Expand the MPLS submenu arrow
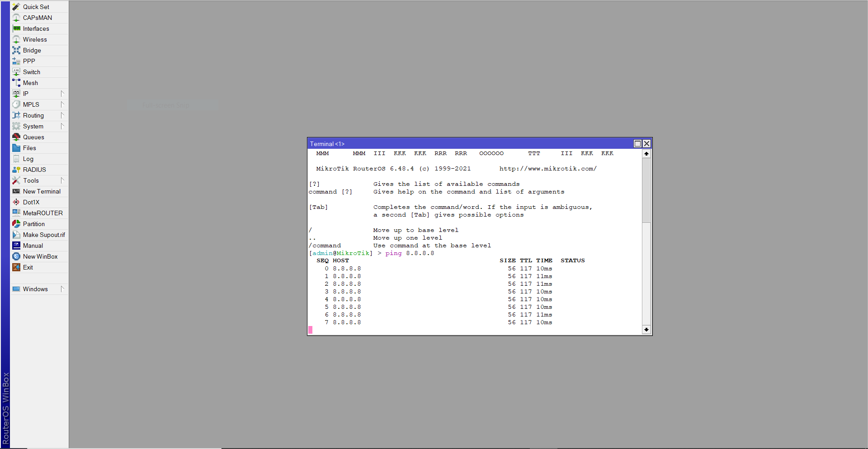This screenshot has width=868, height=449. tap(62, 104)
